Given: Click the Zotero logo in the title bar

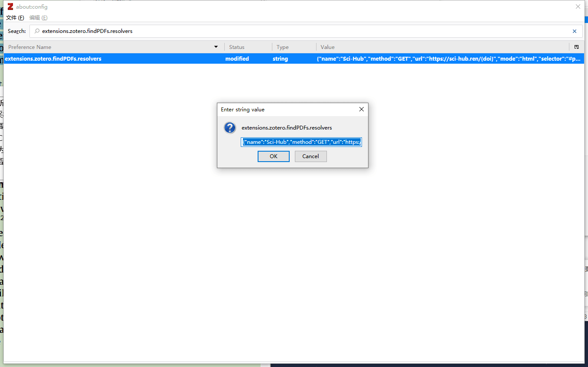Looking at the screenshot, I should tap(10, 7).
